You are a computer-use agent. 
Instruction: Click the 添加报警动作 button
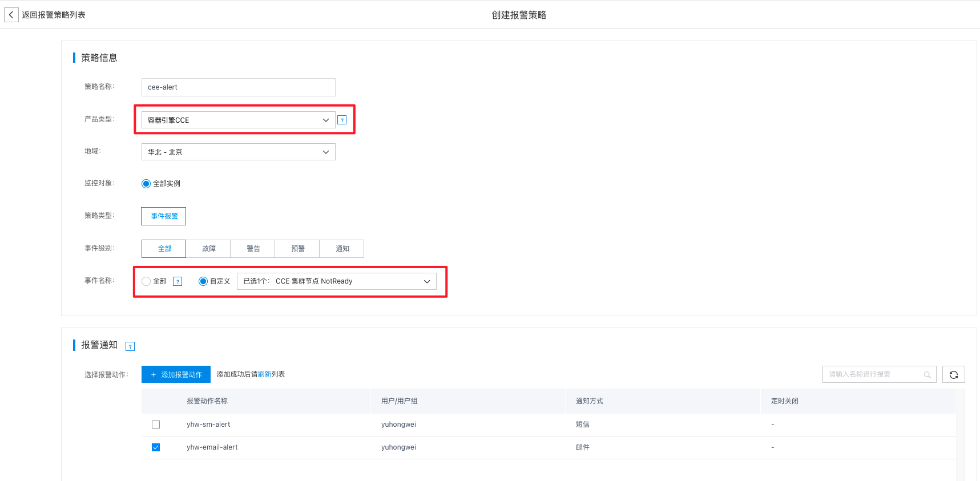(x=176, y=374)
